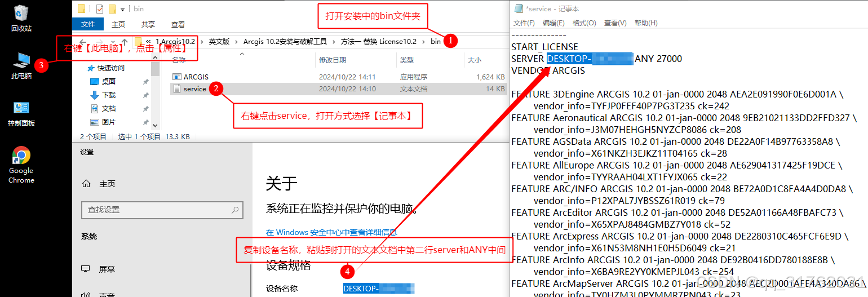Sort files by 大小 column header

(x=474, y=60)
